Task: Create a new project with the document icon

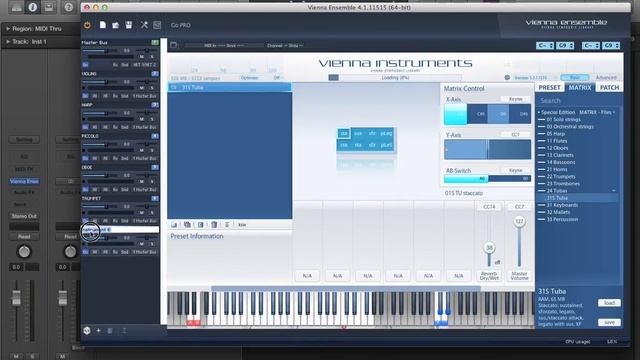Action: point(102,25)
